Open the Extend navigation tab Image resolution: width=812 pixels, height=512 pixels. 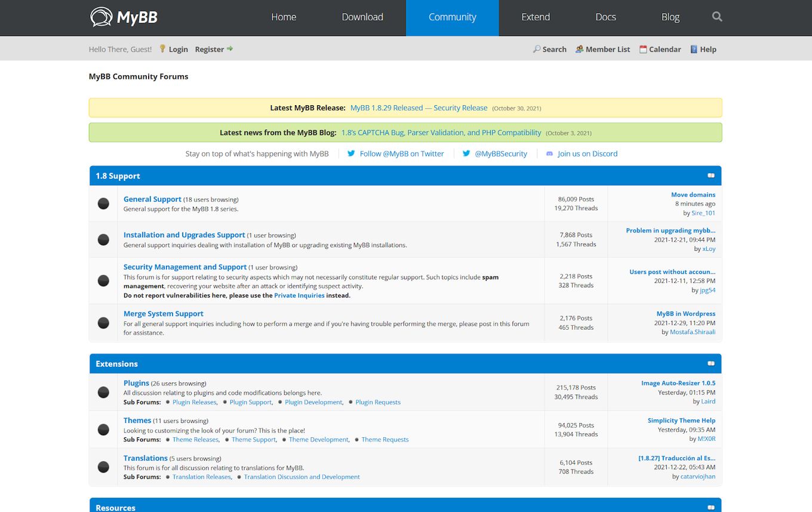pyautogui.click(x=536, y=17)
